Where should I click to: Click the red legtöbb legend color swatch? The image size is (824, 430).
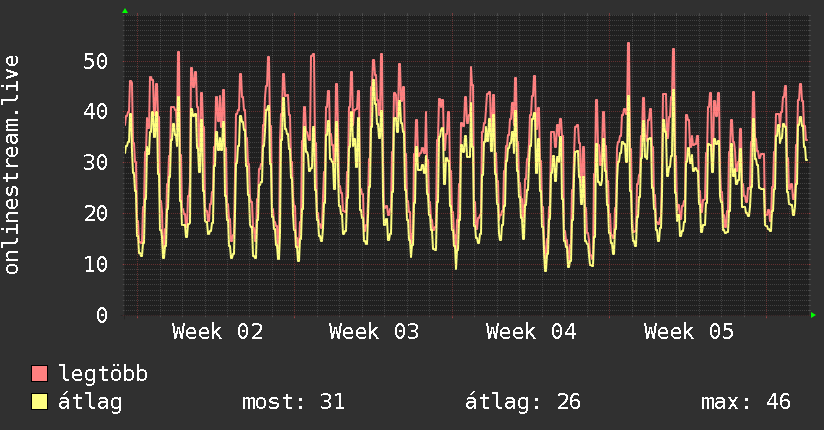(x=40, y=374)
